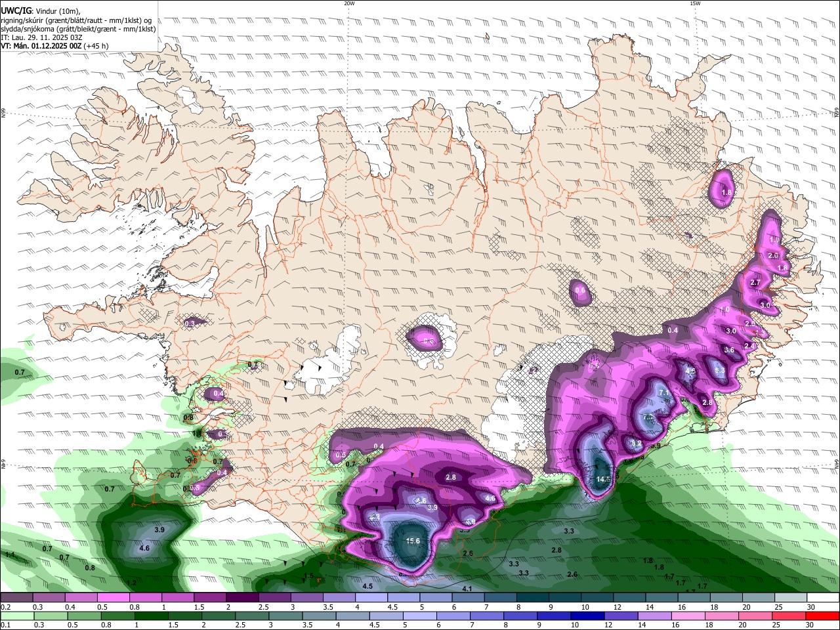This screenshot has height=630, width=840.
Task: Click the 14.5 precipitation value on the map
Action: click(x=603, y=479)
